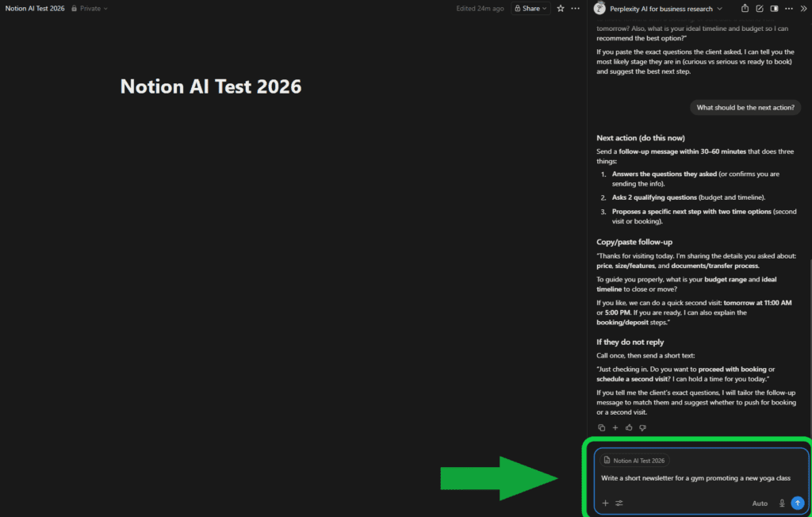Give the response a thumbs up
Screen dimensions: 812x517
[x=629, y=427]
